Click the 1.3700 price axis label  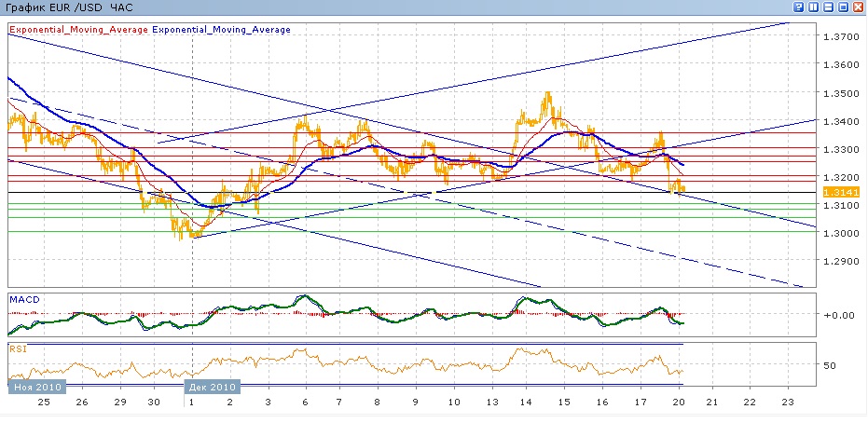[x=840, y=36]
